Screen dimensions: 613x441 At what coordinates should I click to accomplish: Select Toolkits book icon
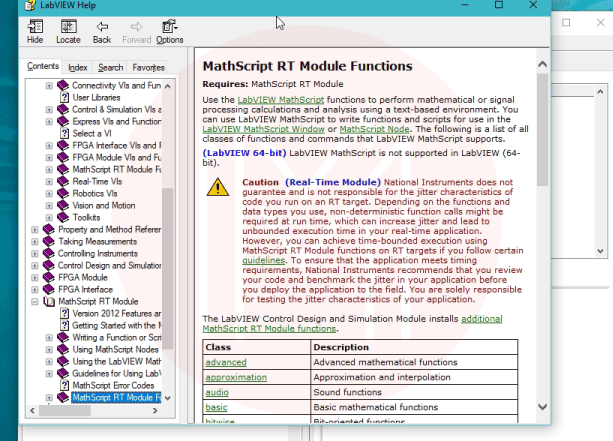pyautogui.click(x=63, y=217)
